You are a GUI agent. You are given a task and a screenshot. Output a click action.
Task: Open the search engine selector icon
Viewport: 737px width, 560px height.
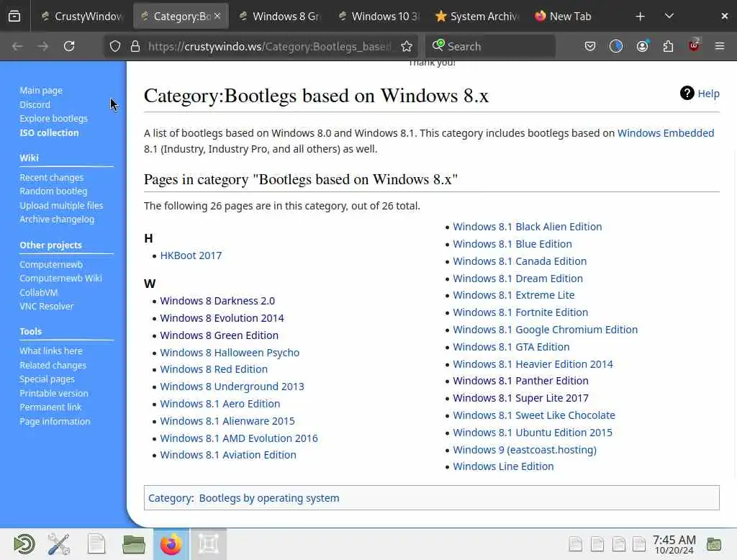[438, 45]
